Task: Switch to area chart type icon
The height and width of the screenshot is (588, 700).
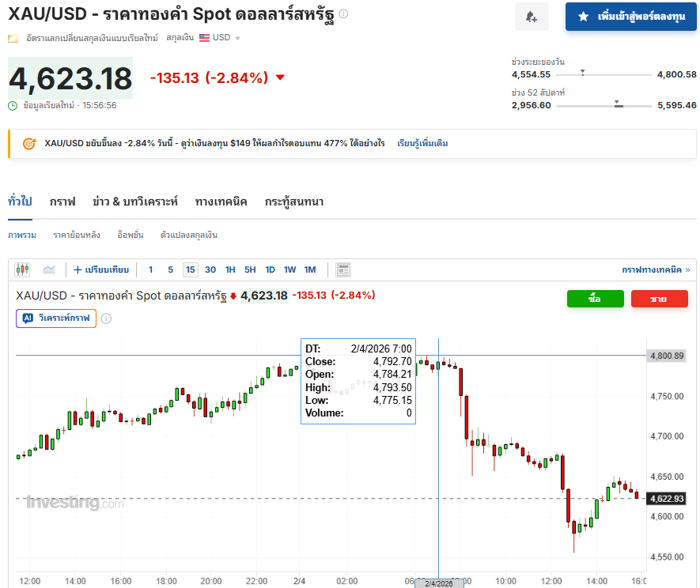Action: (x=49, y=269)
